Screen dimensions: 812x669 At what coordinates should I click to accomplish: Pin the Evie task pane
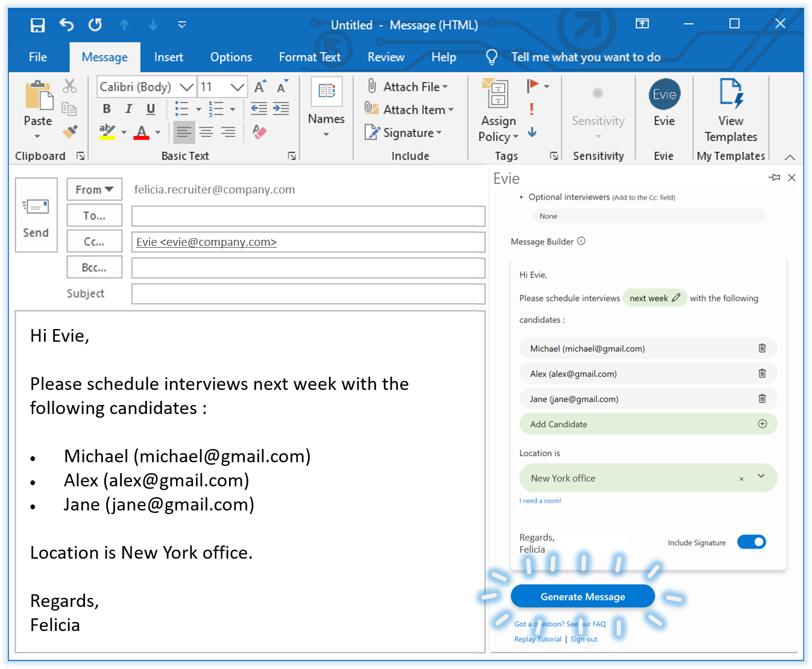pos(775,177)
